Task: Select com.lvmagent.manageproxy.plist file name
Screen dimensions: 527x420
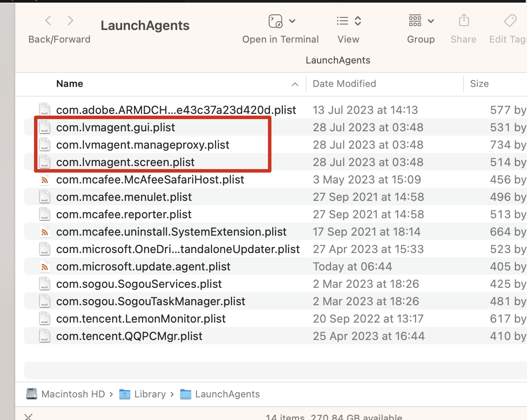Action: pyautogui.click(x=143, y=145)
